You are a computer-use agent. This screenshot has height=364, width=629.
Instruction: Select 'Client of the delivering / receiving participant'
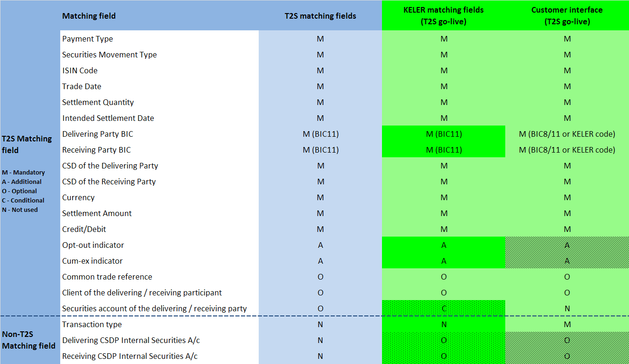click(x=142, y=293)
